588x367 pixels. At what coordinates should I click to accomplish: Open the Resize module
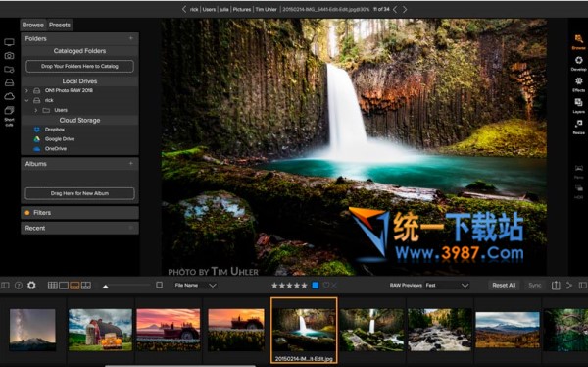click(578, 127)
